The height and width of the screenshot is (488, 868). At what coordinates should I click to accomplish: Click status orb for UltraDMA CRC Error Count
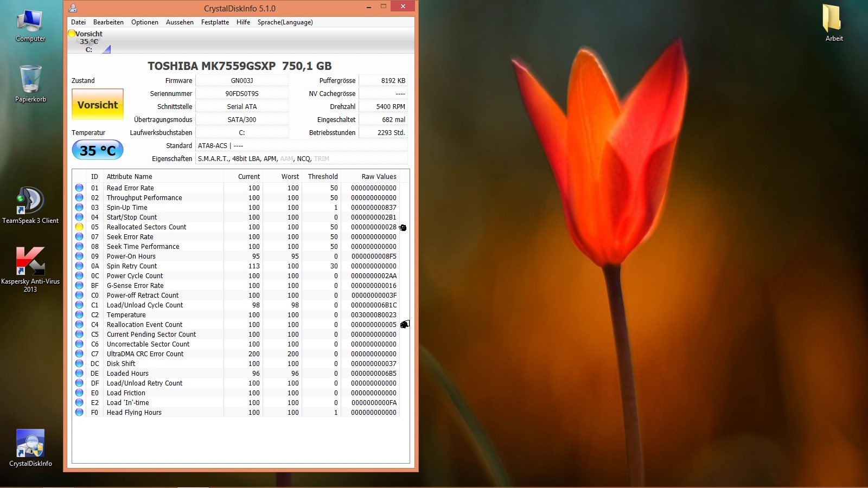click(x=79, y=354)
